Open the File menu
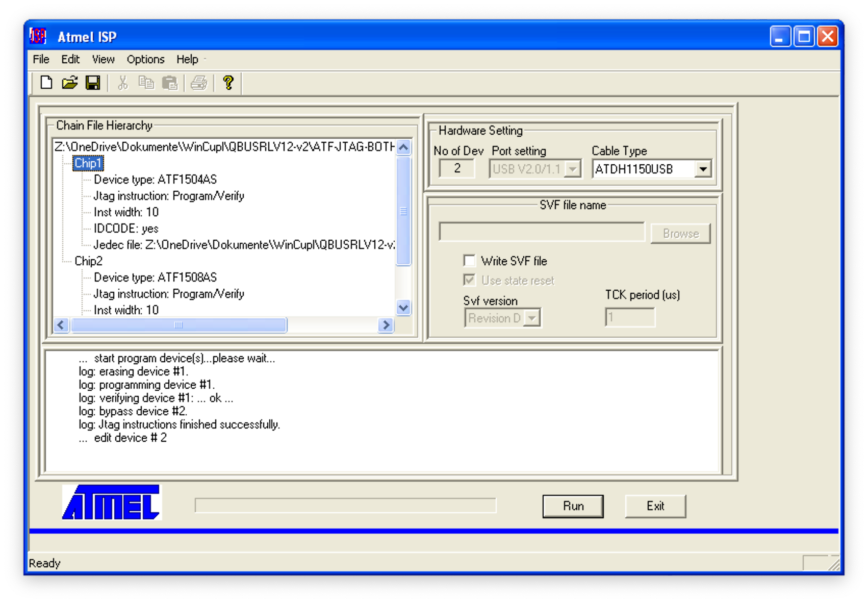Screen dimensions: 868x603 41,59
